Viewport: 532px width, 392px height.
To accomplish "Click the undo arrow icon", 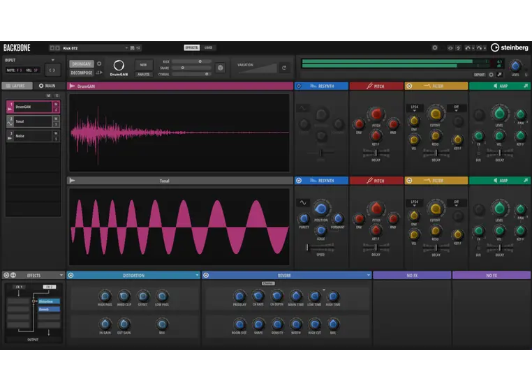I will point(468,48).
